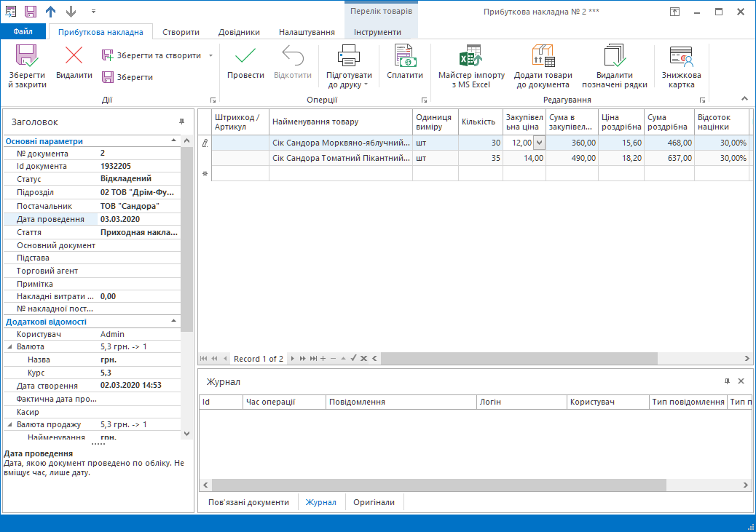Delete marked rows with Видалити позначені рядки
This screenshot has height=532, width=756.
pyautogui.click(x=614, y=56)
